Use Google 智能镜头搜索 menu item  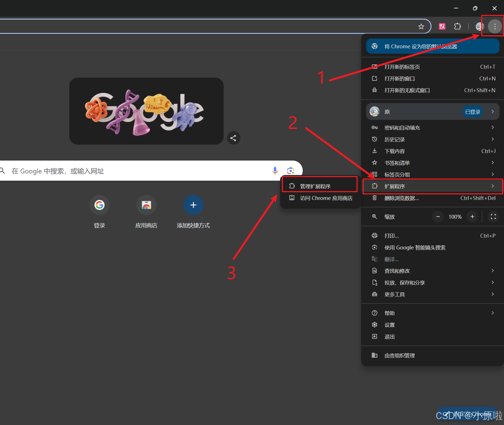pyautogui.click(x=433, y=247)
